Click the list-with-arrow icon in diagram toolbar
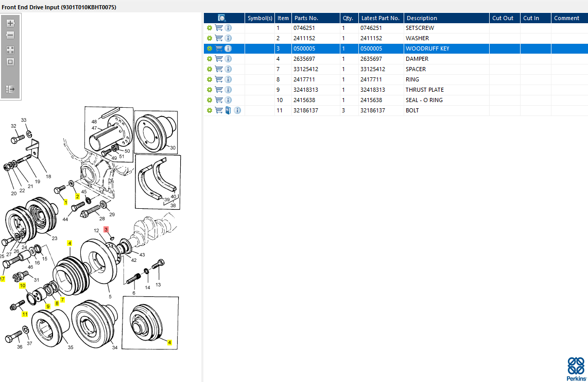The width and height of the screenshot is (588, 382). tap(10, 89)
